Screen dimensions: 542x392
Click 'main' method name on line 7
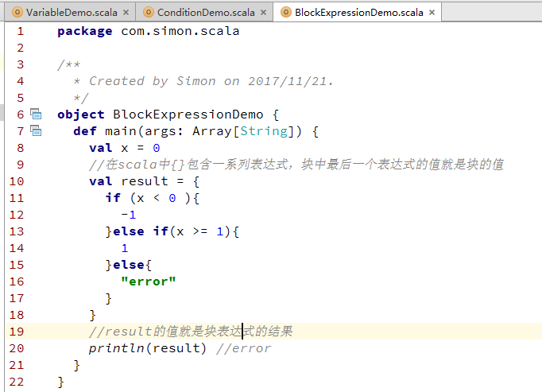[x=121, y=131]
